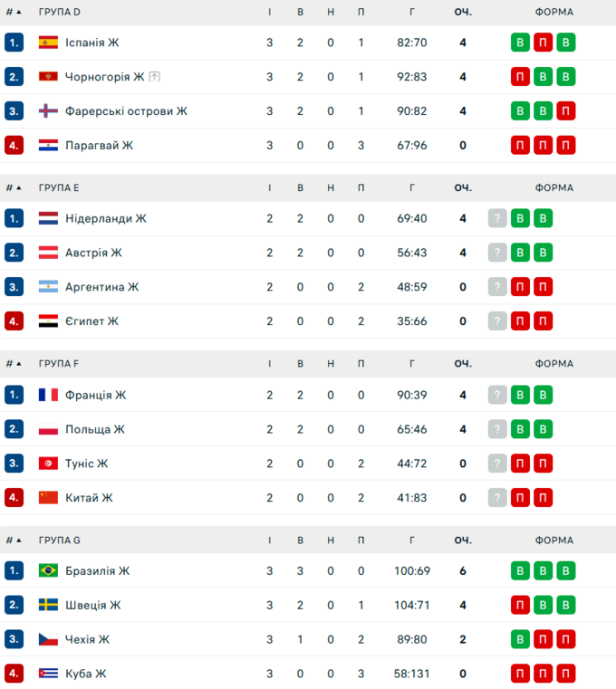
Task: Click the Brazil flag icon
Action: [48, 570]
